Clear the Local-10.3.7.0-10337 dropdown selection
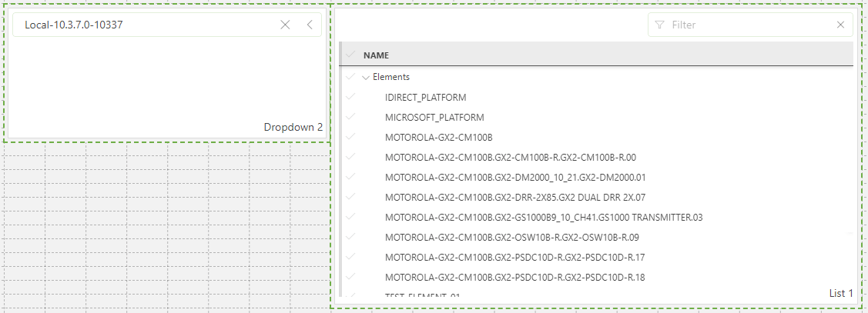Viewport: 868px width, 313px height. click(x=285, y=25)
